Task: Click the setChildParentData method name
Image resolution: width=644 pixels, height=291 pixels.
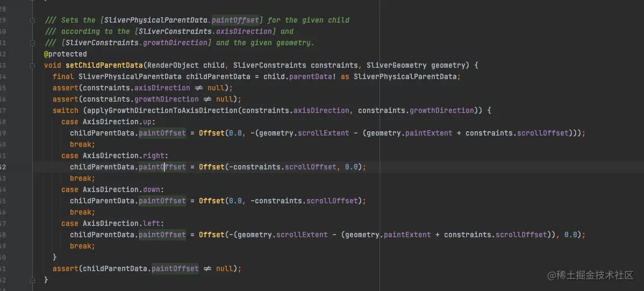Action: pyautogui.click(x=104, y=65)
